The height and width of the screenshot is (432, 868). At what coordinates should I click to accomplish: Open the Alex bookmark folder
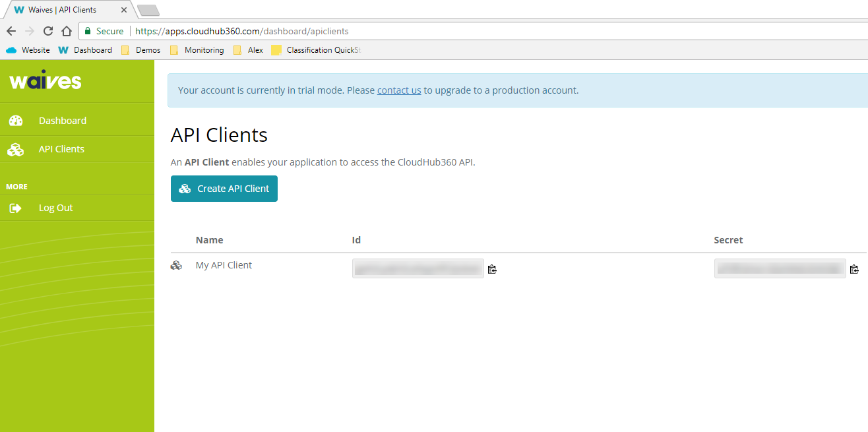tap(248, 50)
